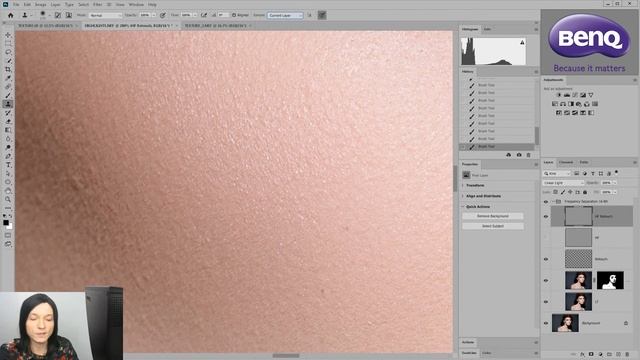
Task: Open the Layers panel menu
Action: pos(635,162)
